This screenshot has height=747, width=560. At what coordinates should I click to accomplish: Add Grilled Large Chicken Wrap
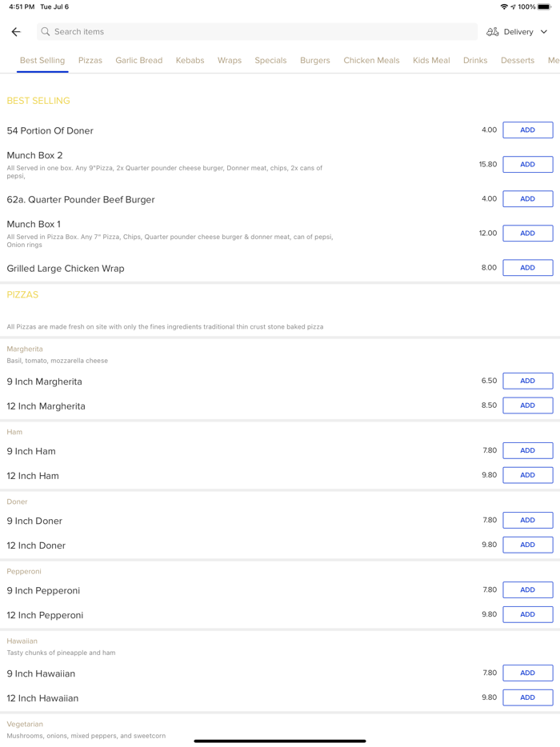527,268
